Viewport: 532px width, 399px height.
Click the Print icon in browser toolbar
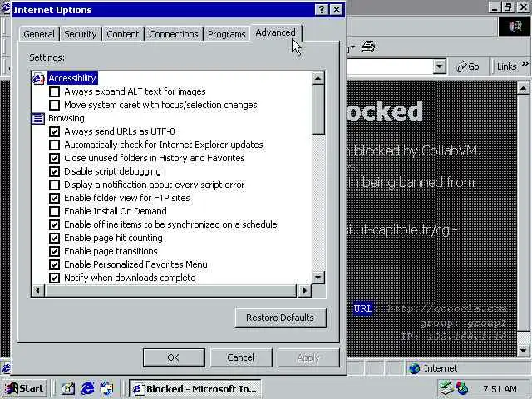tap(368, 47)
